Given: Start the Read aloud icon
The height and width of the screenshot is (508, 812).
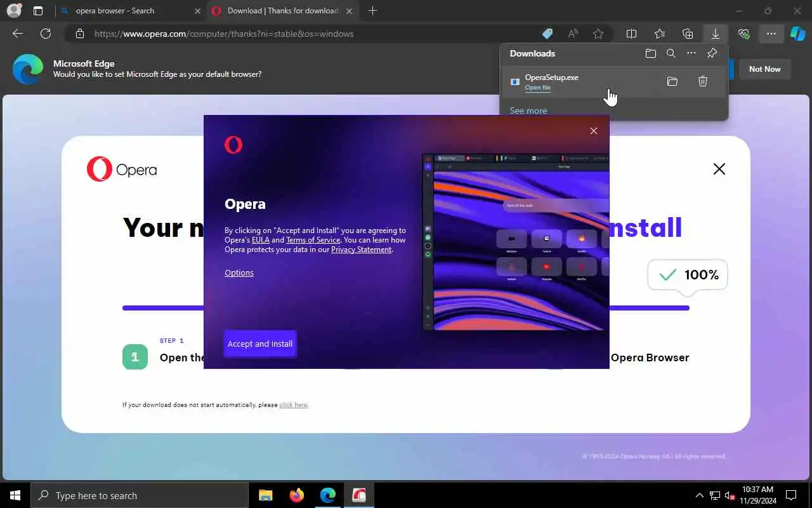Looking at the screenshot, I should (573, 34).
